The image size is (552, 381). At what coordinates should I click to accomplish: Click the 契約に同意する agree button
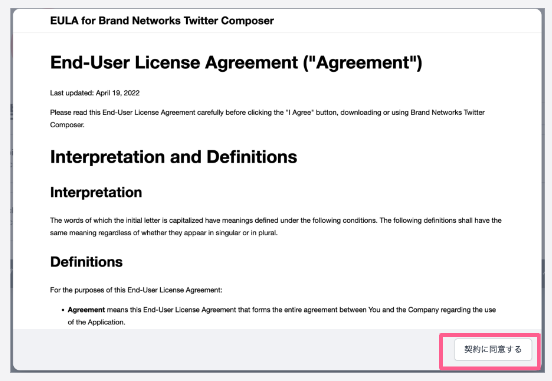click(493, 350)
